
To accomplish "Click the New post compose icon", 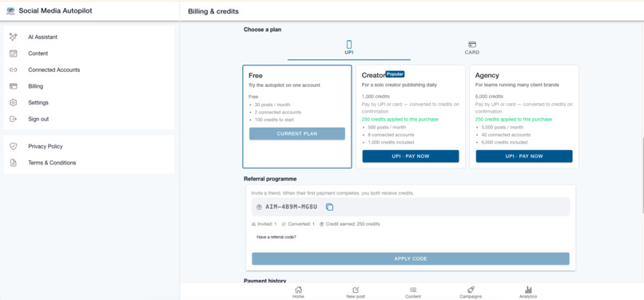I will (356, 290).
